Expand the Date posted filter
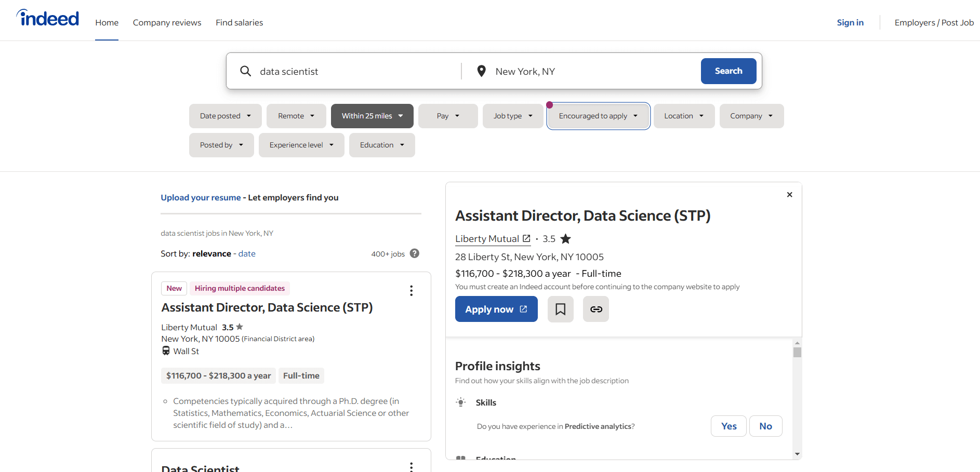980x472 pixels. pos(225,116)
